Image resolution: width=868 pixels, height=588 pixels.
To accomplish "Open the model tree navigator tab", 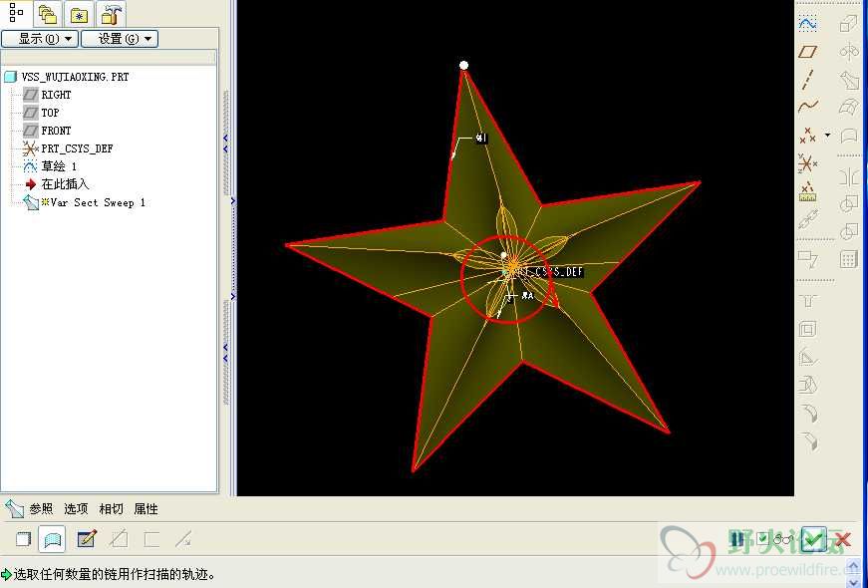I will (x=16, y=13).
